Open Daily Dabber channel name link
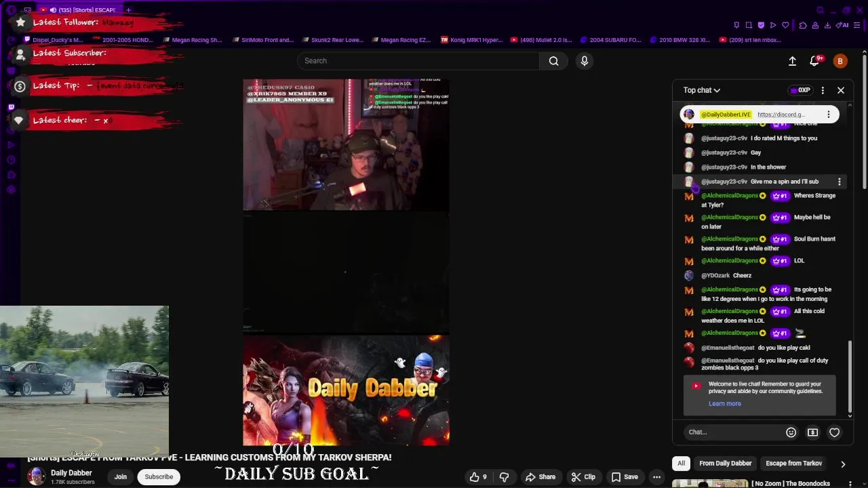 [x=71, y=473]
